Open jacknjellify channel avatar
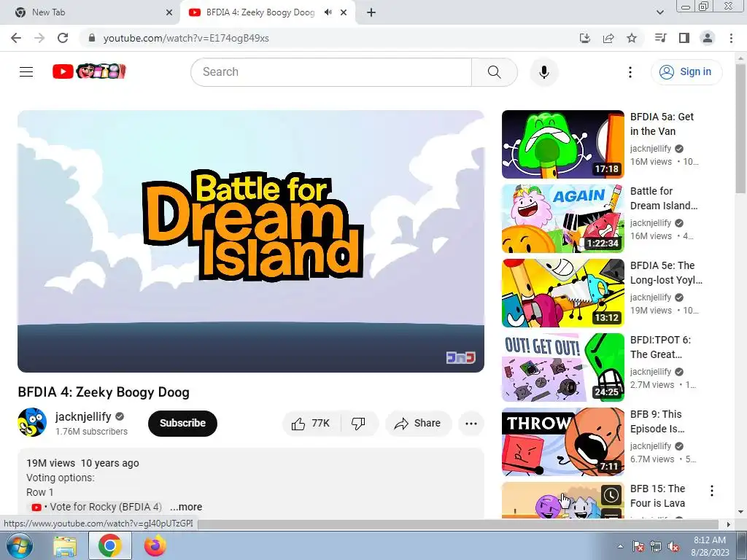The image size is (747, 560). coord(32,422)
